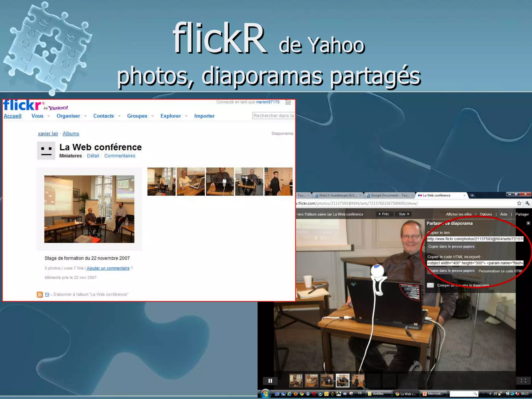This screenshot has height=399, width=532.
Task: Click the envelope icon to send link
Action: [430, 285]
